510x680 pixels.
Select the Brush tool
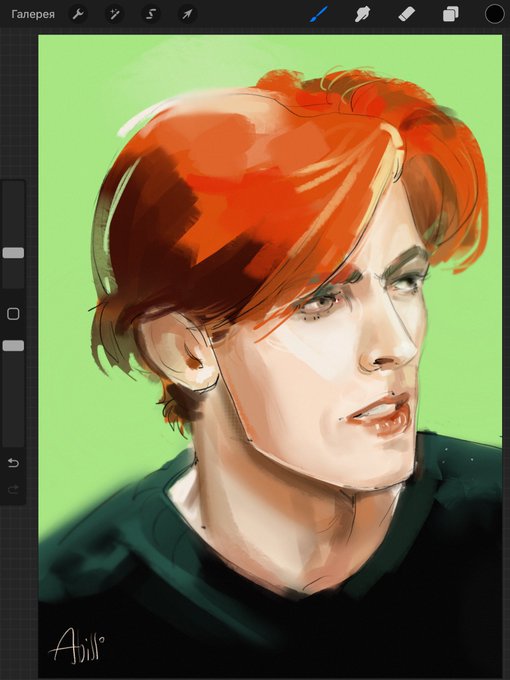click(319, 14)
